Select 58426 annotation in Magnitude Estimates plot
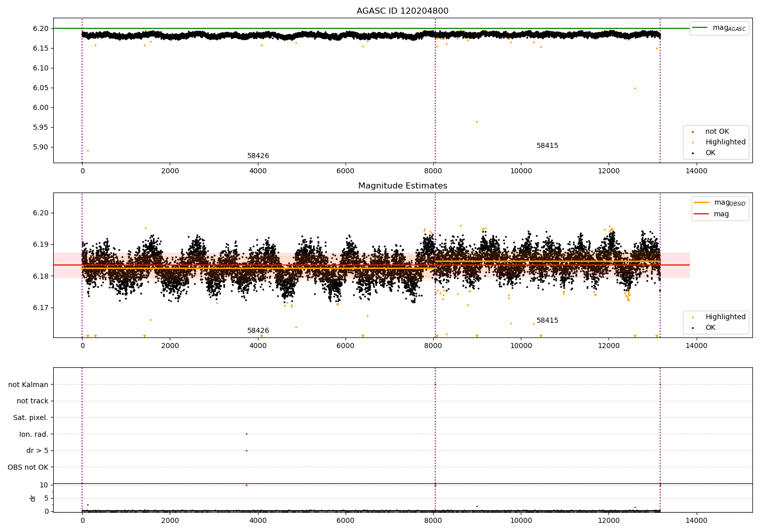The height and width of the screenshot is (532, 760). [258, 331]
